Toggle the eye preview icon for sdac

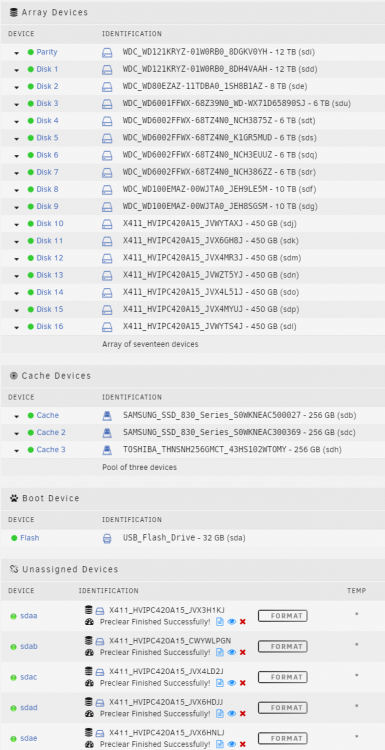(232, 683)
